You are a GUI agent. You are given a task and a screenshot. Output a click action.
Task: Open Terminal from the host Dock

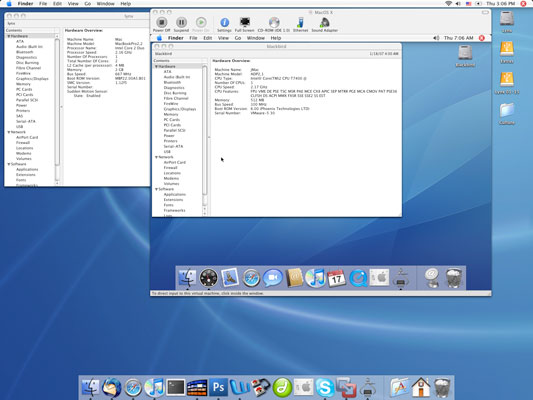(x=176, y=387)
